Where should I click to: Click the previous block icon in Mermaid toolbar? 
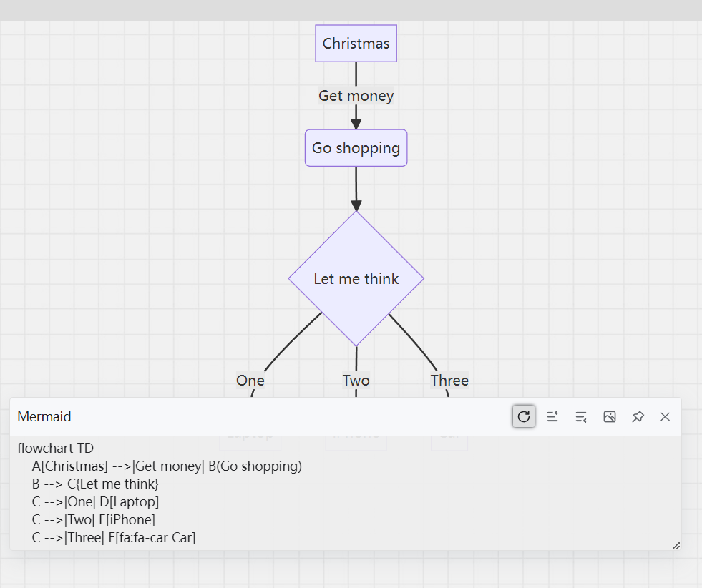[552, 416]
